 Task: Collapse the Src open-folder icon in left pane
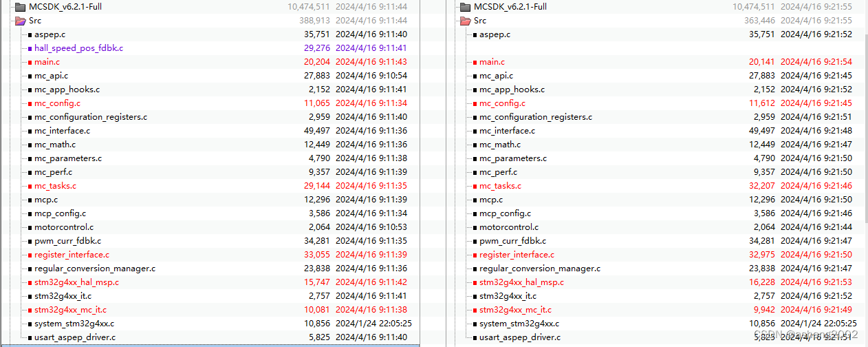(20, 21)
